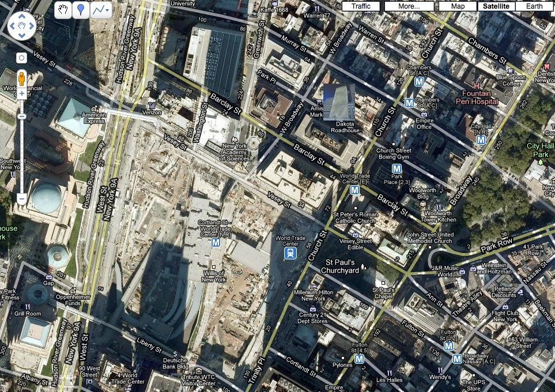Click the Grill Room label
This screenshot has height=392, width=555.
[x=28, y=314]
